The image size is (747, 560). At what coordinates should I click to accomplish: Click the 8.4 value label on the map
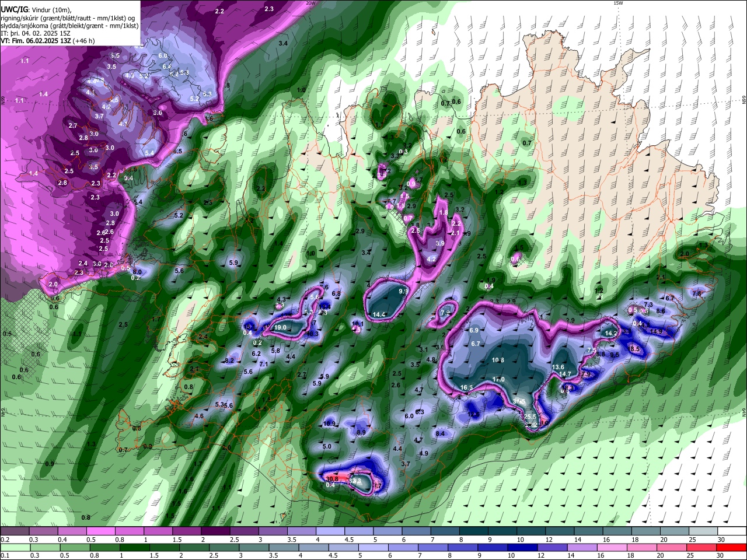click(441, 433)
